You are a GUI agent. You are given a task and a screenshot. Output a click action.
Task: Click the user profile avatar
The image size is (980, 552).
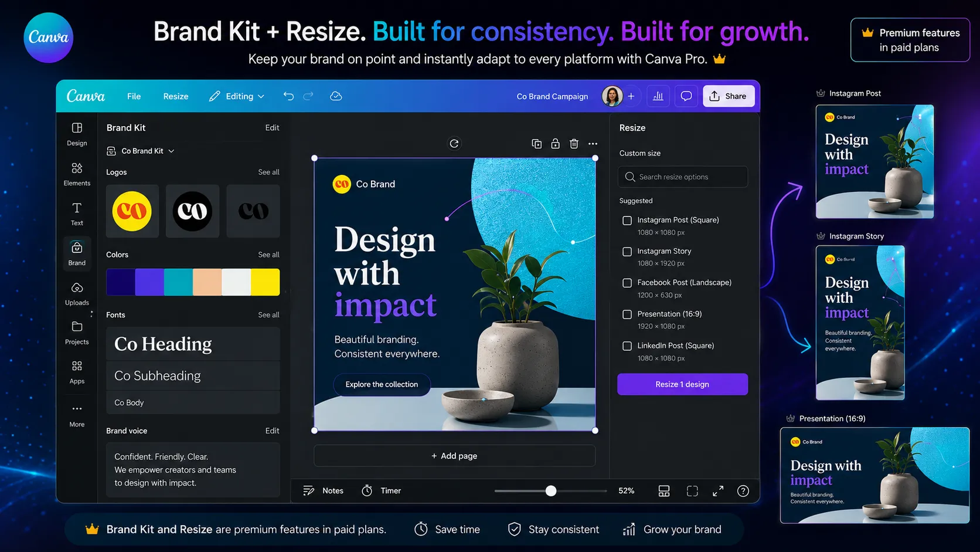click(612, 96)
